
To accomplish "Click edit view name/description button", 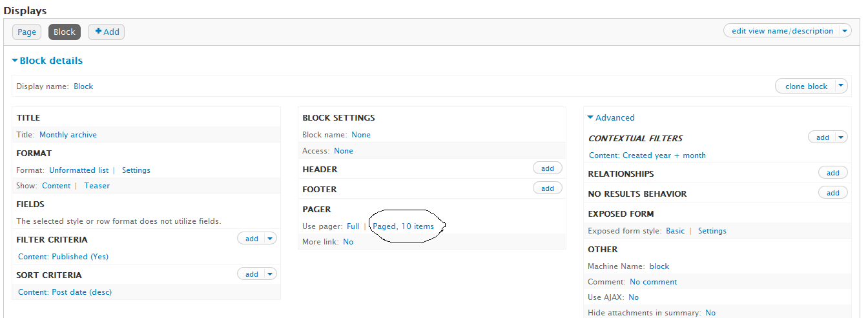I will click(782, 31).
